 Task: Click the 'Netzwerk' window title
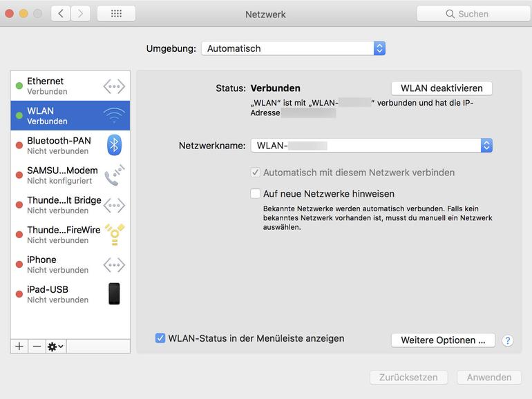tap(265, 14)
